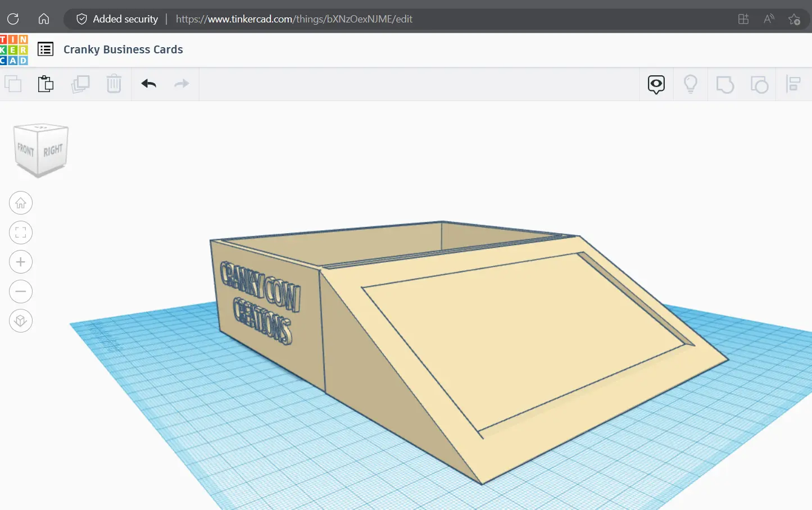
Task: Click the Delete trash icon
Action: click(114, 84)
